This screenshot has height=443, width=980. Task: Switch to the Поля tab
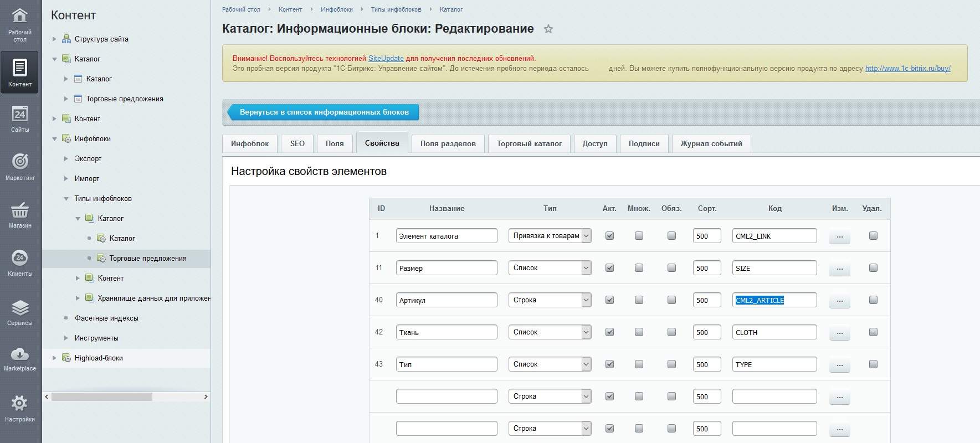tap(335, 143)
